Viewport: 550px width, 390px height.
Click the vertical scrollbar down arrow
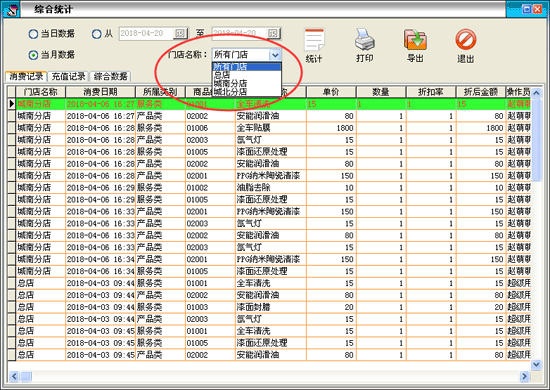[536, 365]
